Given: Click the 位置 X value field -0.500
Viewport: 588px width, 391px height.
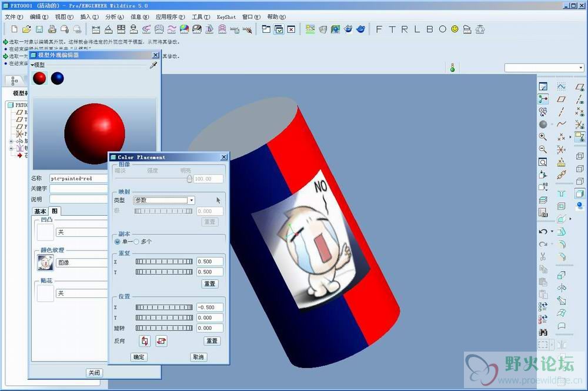Looking at the screenshot, I should (x=210, y=308).
